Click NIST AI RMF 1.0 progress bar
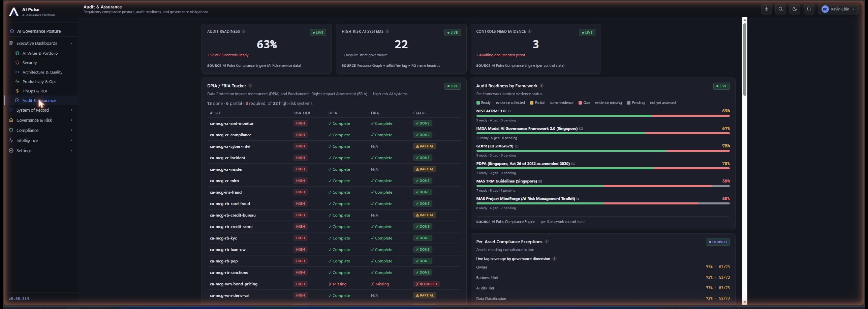The image size is (868, 309). click(603, 116)
